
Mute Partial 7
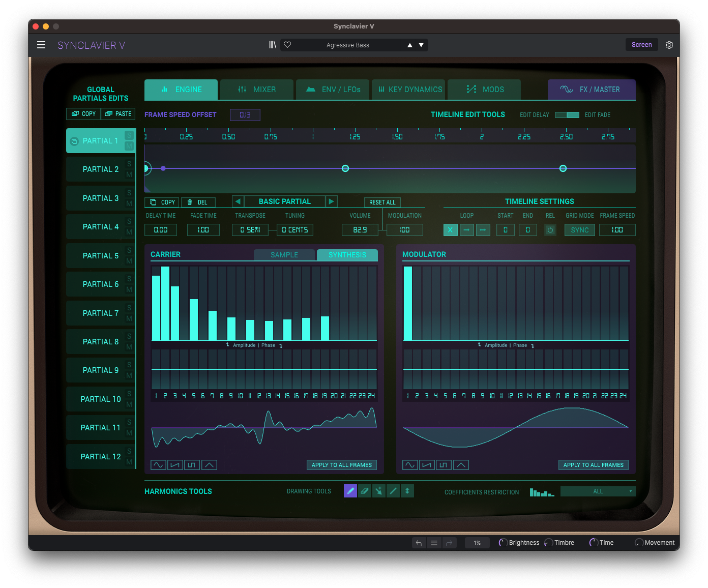129,318
